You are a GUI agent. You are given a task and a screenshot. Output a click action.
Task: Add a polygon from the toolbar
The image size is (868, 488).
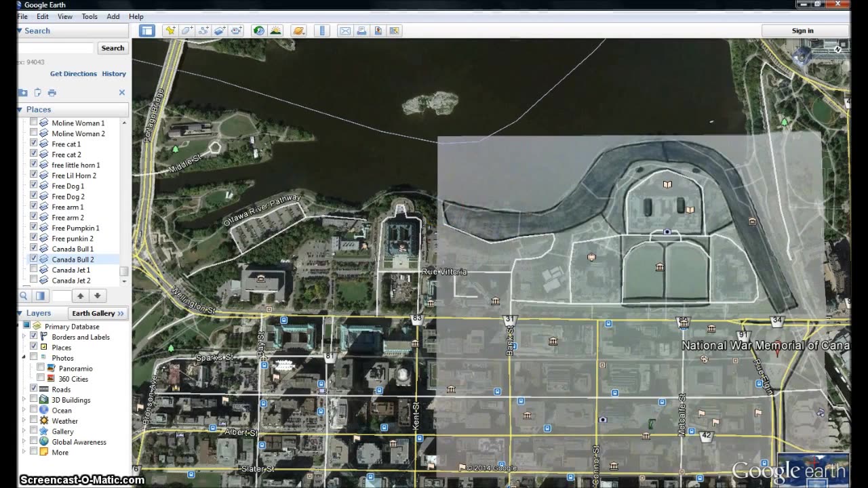186,30
